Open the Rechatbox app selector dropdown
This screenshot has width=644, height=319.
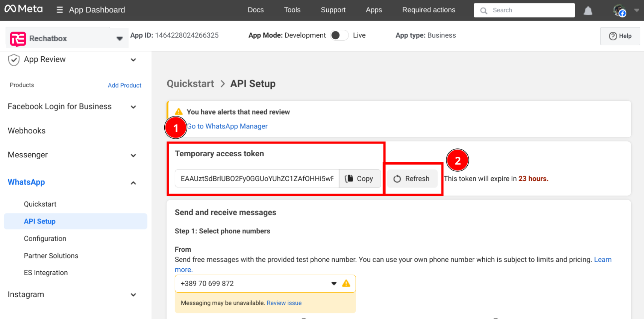click(x=120, y=39)
